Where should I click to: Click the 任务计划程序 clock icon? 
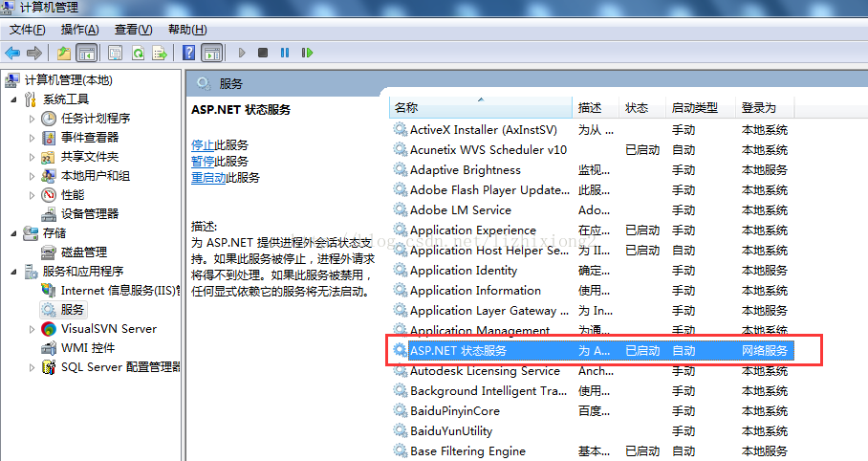tap(49, 119)
